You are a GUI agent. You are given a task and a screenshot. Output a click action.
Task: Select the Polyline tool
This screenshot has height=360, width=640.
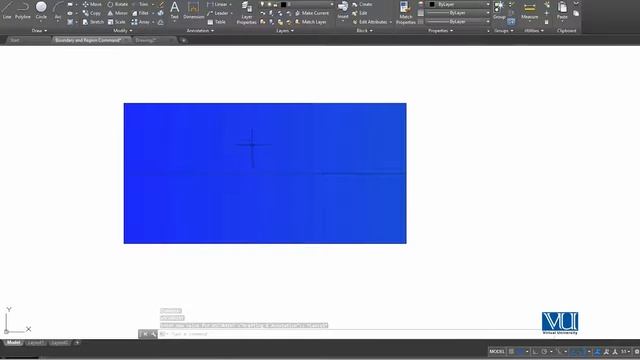(x=22, y=11)
